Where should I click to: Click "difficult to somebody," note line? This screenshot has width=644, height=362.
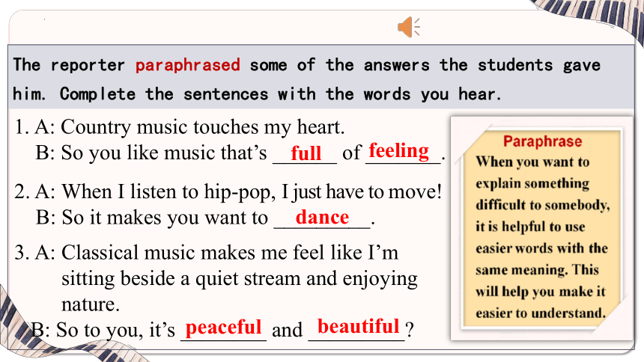click(x=543, y=205)
